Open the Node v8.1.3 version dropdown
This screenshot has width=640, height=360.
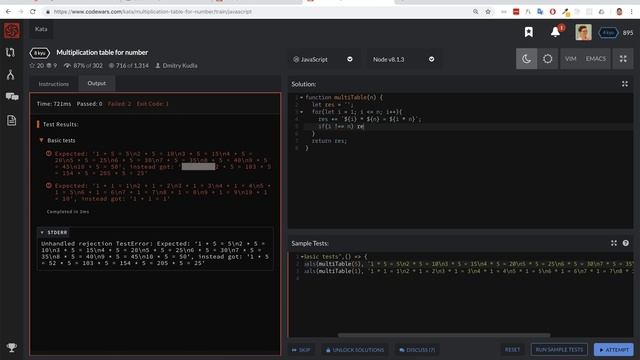point(403,59)
